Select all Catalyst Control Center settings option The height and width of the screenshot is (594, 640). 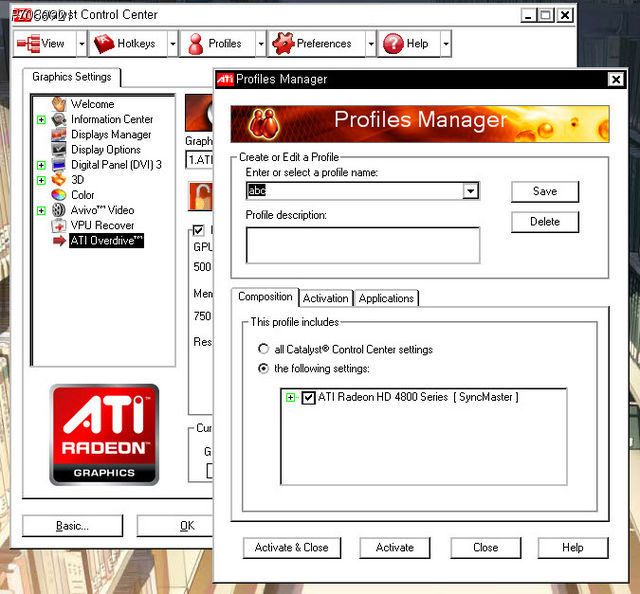pos(264,349)
